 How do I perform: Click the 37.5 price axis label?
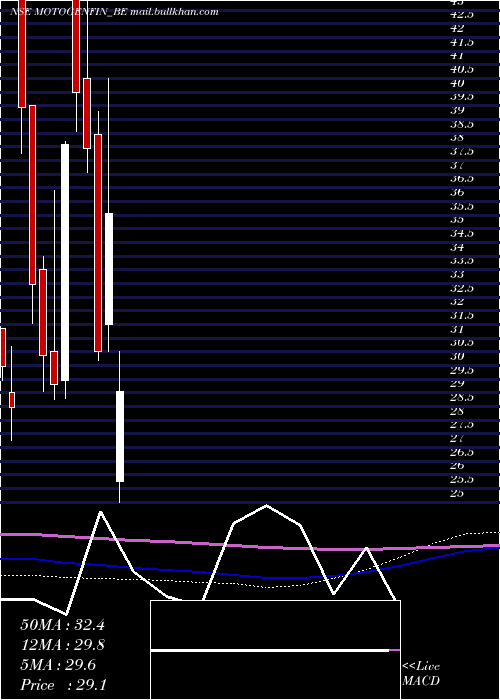pos(462,151)
